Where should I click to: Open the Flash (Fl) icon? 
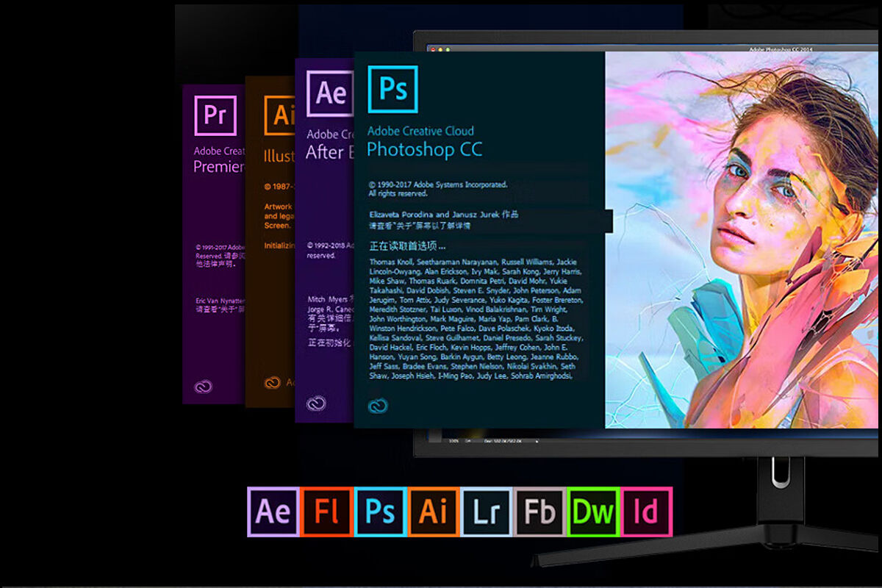(326, 512)
